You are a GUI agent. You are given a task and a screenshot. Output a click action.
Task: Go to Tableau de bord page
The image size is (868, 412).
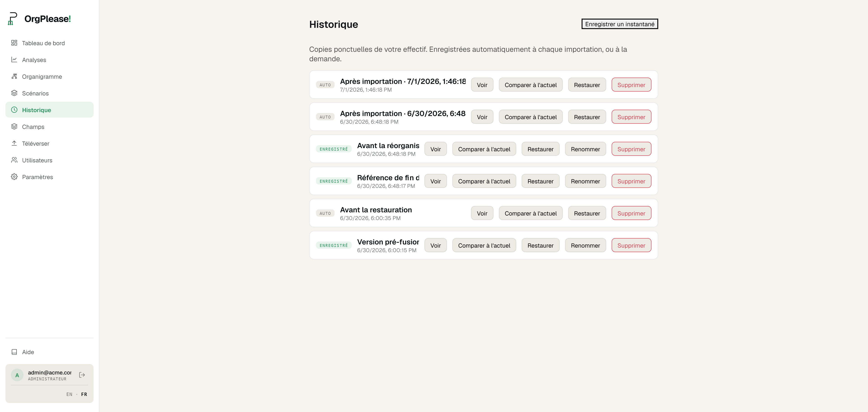50,43
